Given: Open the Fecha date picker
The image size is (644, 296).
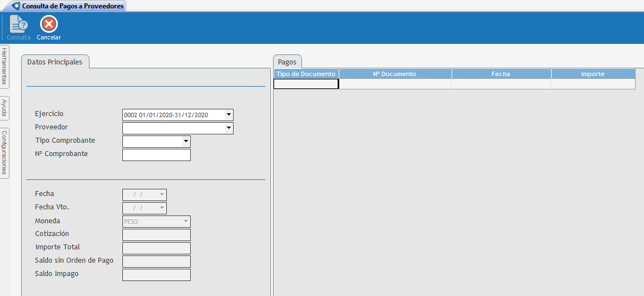Looking at the screenshot, I should tap(162, 195).
